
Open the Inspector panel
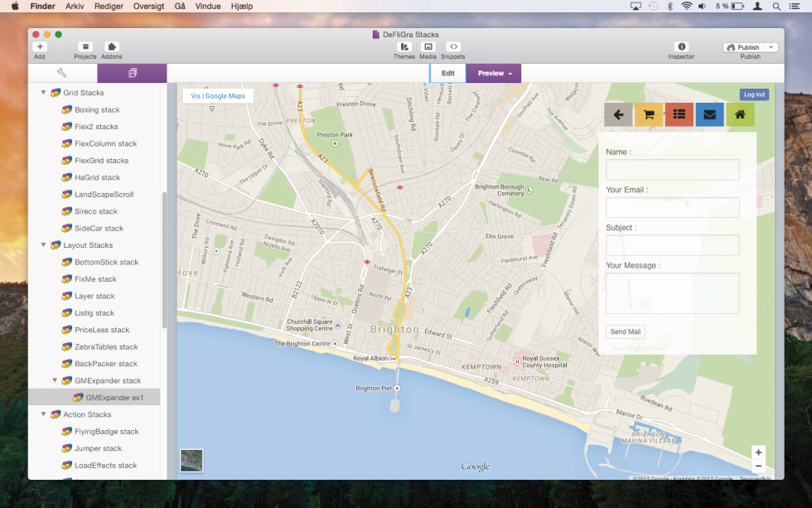[681, 46]
